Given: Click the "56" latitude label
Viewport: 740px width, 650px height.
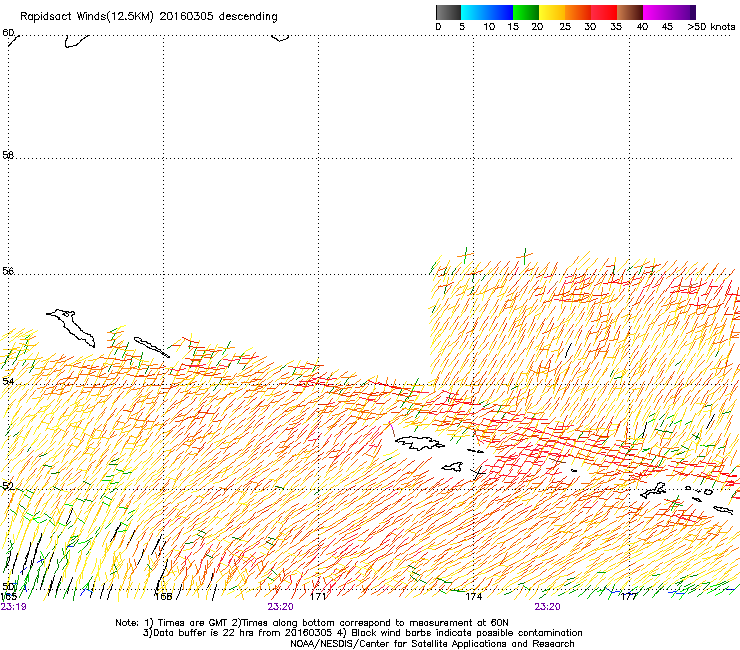Looking at the screenshot, I should click(x=8, y=271).
